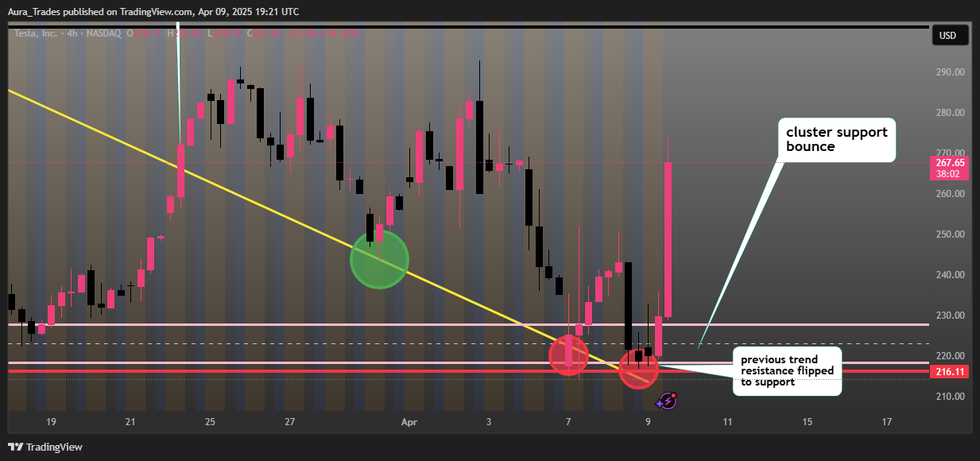Click the change value +37.95 (+16.52%) in legend
The height and width of the screenshot is (461, 980).
click(323, 33)
